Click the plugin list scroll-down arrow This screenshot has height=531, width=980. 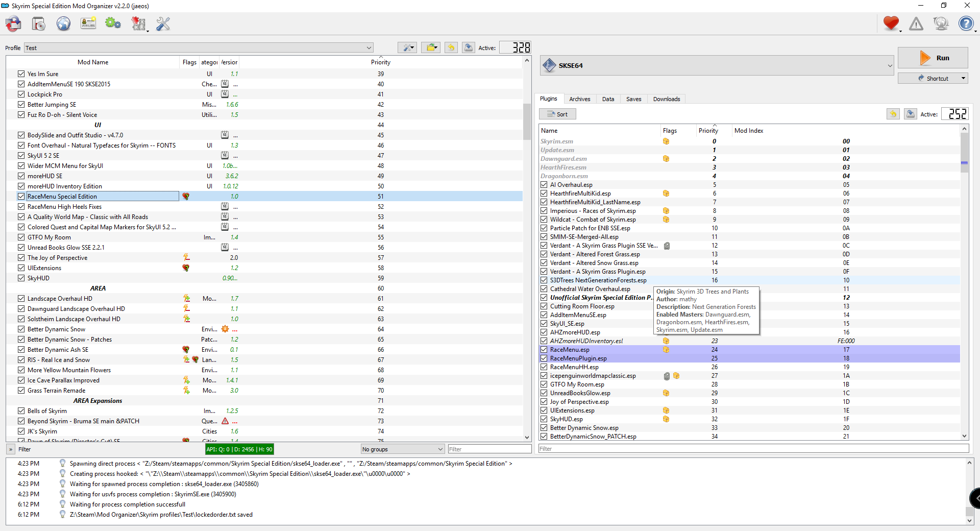[964, 436]
